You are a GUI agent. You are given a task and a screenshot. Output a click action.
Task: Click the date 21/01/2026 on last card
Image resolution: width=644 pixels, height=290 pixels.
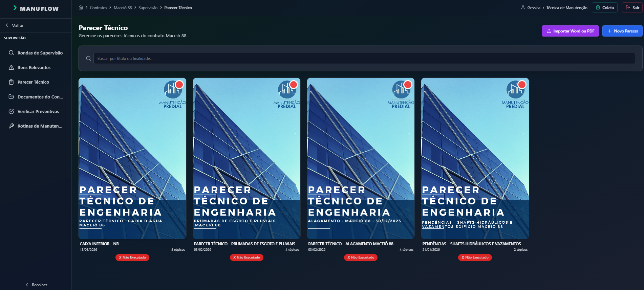tap(431, 250)
